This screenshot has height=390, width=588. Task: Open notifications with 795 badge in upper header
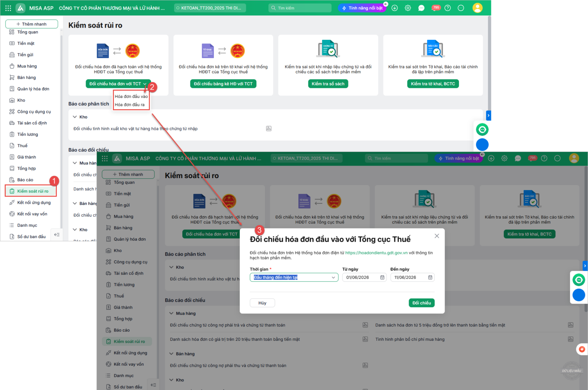pos(435,8)
